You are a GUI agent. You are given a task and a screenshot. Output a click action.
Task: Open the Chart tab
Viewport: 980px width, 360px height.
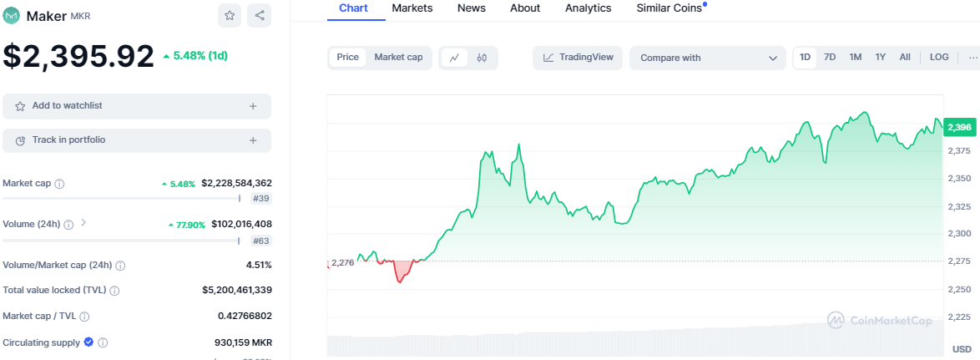(x=354, y=8)
